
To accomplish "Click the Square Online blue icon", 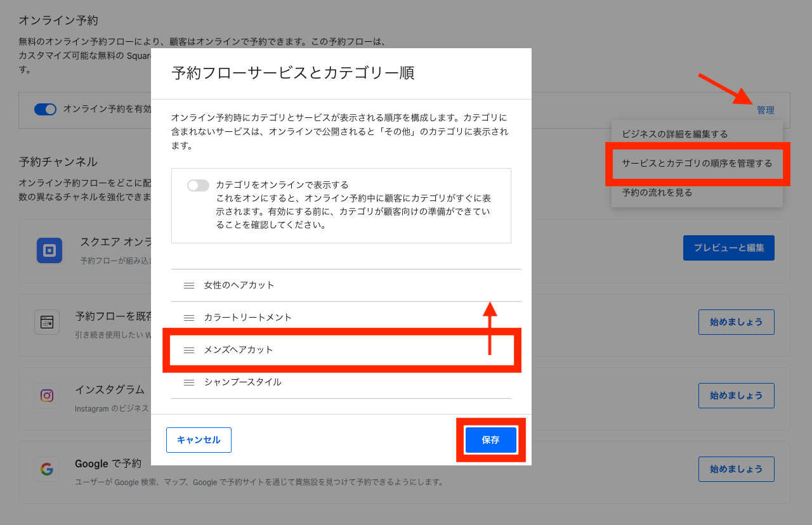I will pos(49,250).
